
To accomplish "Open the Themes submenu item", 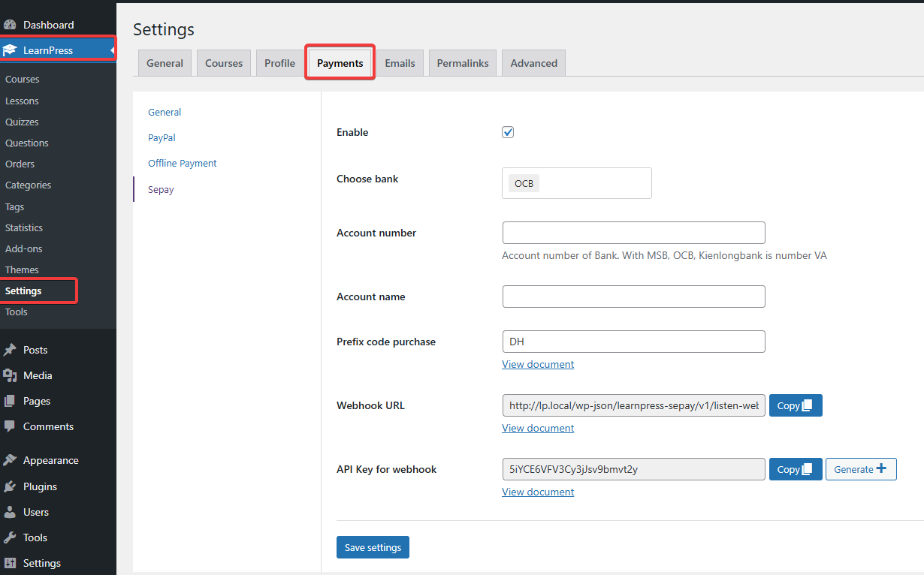I will click(22, 269).
